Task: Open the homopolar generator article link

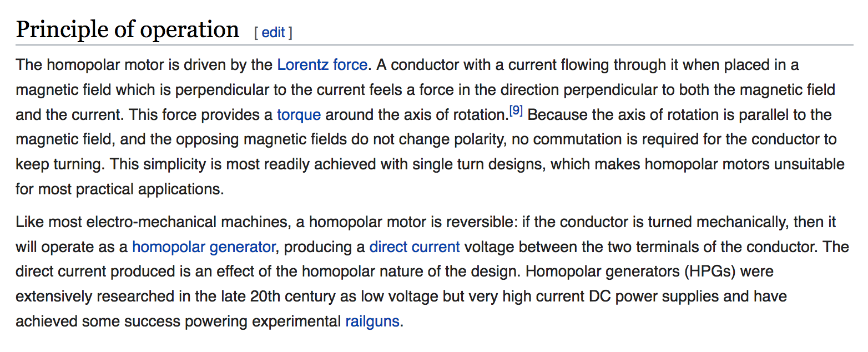Action: point(203,247)
